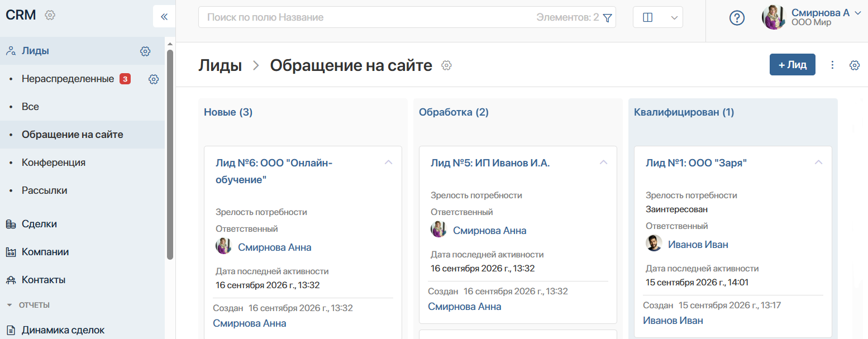Open the Смирнова А profile menu
868x339 pixels.
click(x=812, y=17)
